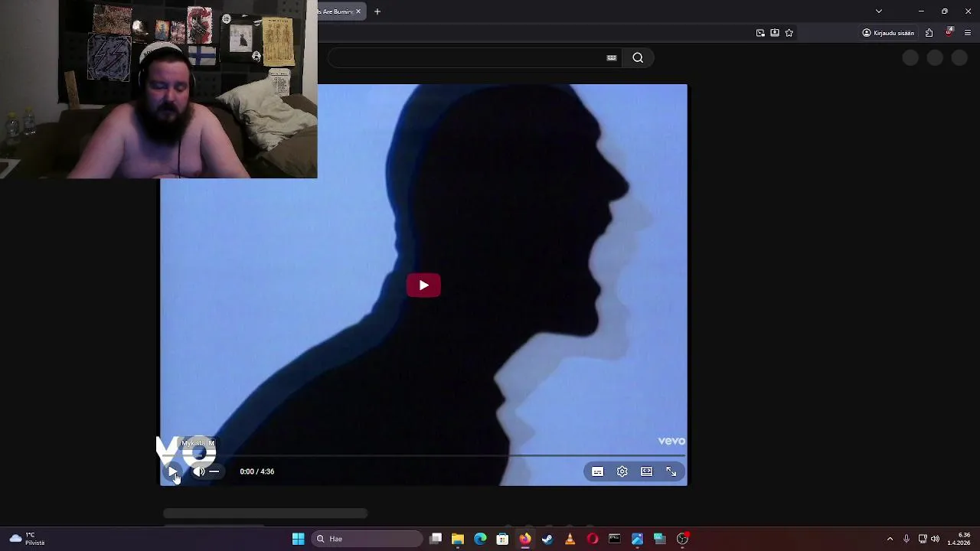
Task: Open File Explorer from the taskbar
Action: click(x=458, y=539)
